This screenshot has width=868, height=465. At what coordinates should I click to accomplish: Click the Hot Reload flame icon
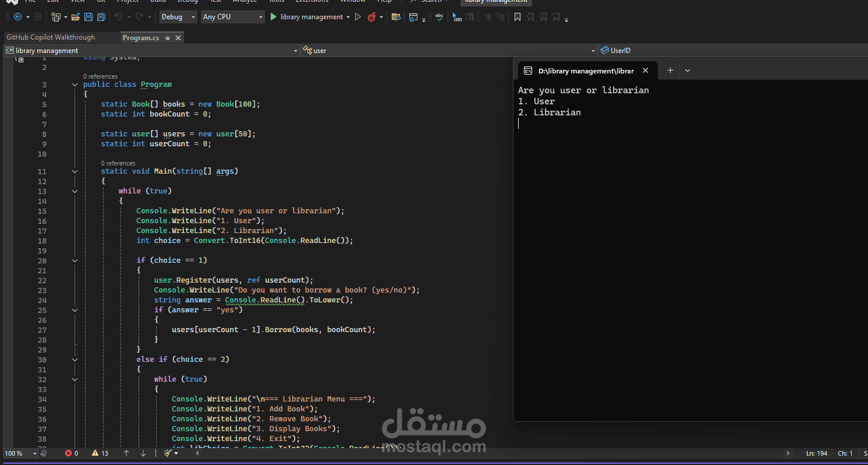pos(371,17)
